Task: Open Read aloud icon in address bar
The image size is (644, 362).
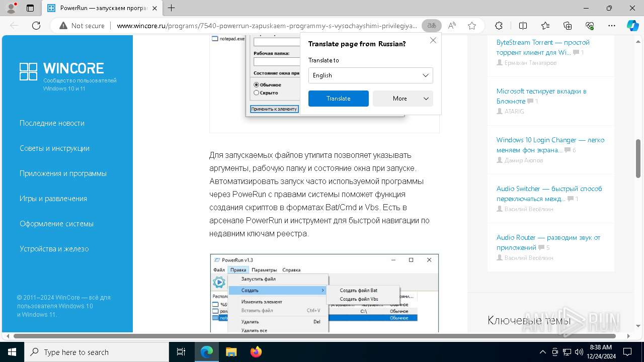Action: [x=452, y=26]
